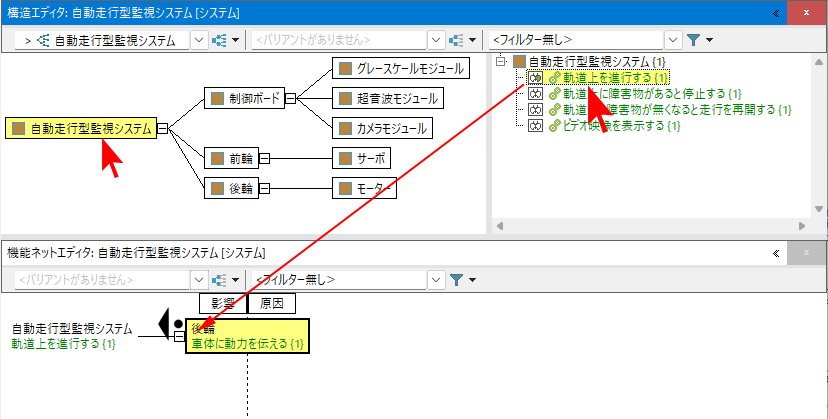Collapse the 制御ボード node branch

[x=289, y=98]
